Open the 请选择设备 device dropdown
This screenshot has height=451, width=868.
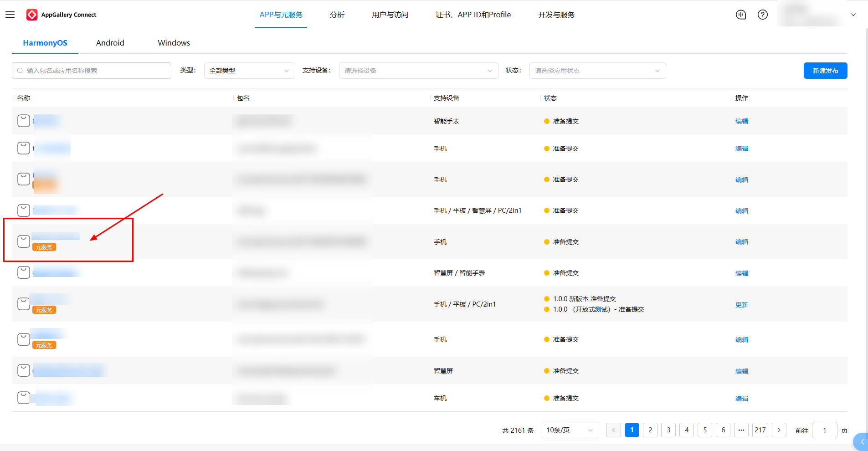point(417,70)
